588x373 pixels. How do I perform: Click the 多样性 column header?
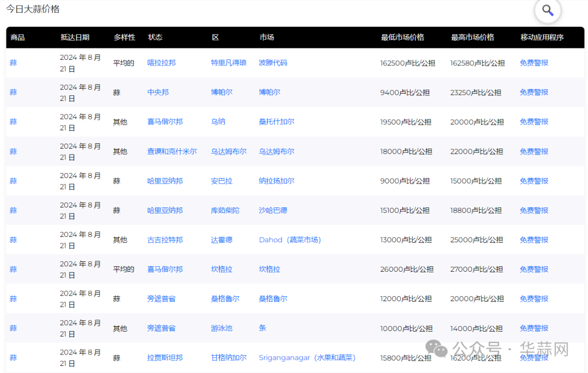coord(125,38)
